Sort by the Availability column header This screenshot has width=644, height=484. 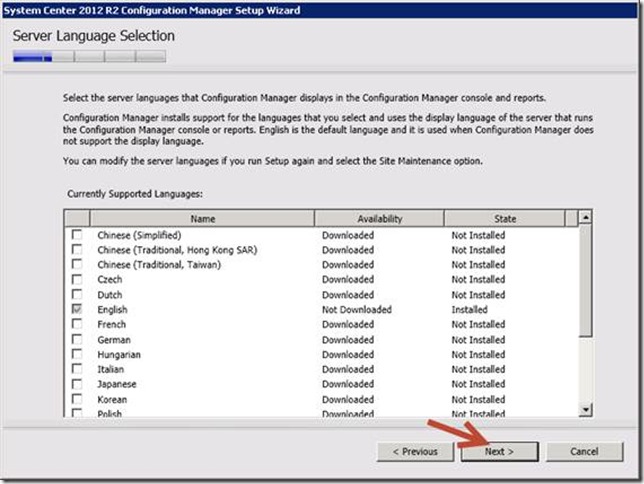click(379, 218)
